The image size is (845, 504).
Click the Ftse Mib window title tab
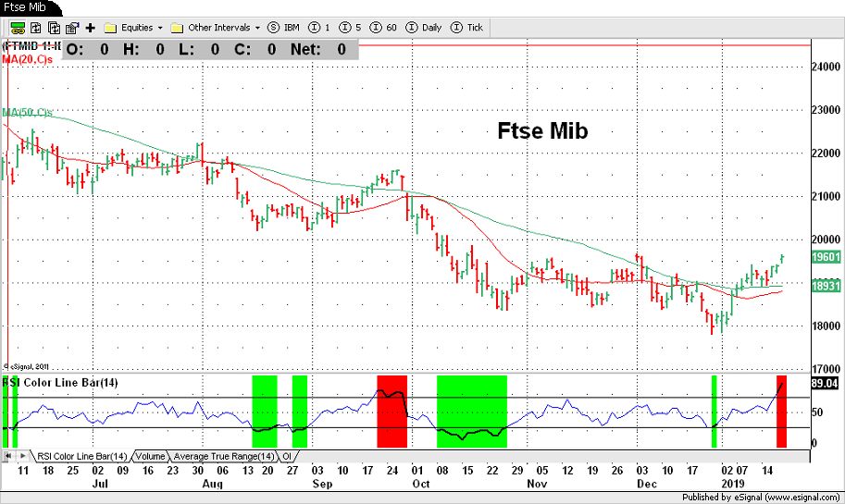point(25,7)
